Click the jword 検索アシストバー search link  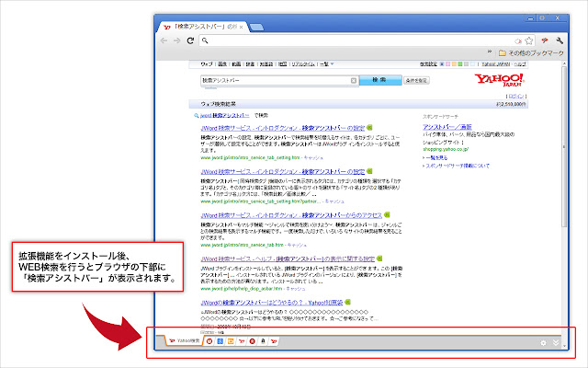pyautogui.click(x=224, y=116)
